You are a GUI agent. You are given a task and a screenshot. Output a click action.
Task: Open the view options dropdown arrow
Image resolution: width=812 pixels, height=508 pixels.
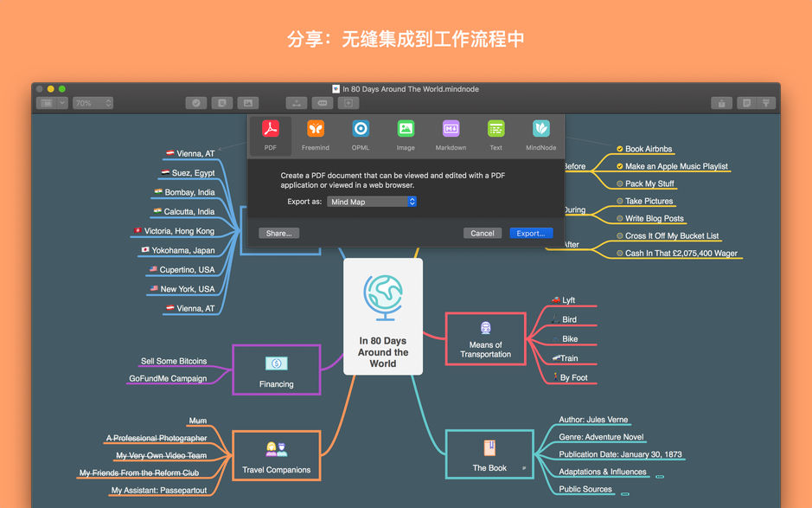62,103
